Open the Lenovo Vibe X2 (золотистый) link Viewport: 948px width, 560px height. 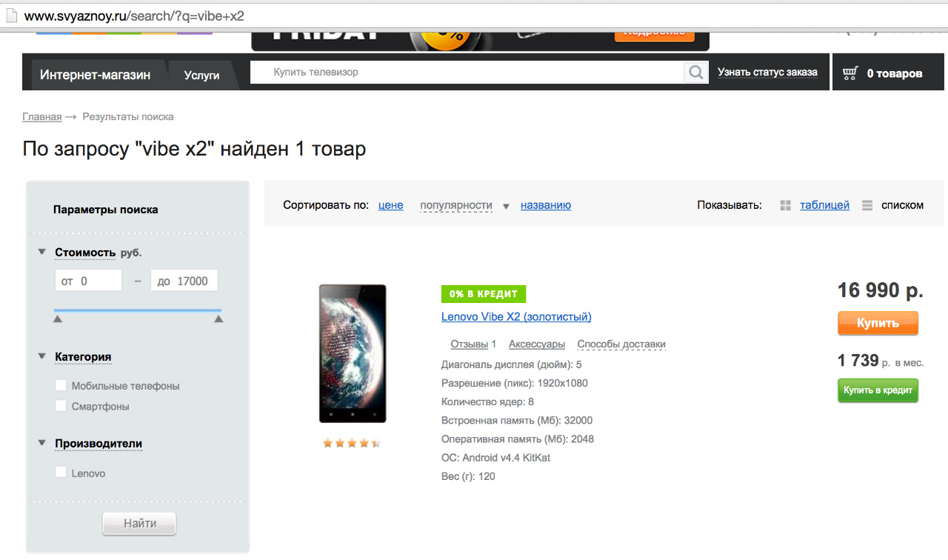coord(516,316)
